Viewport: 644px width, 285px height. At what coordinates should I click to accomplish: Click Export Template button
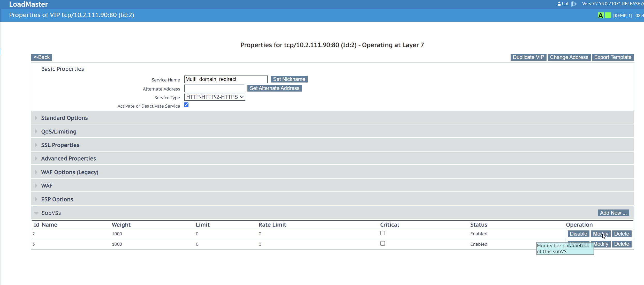612,57
